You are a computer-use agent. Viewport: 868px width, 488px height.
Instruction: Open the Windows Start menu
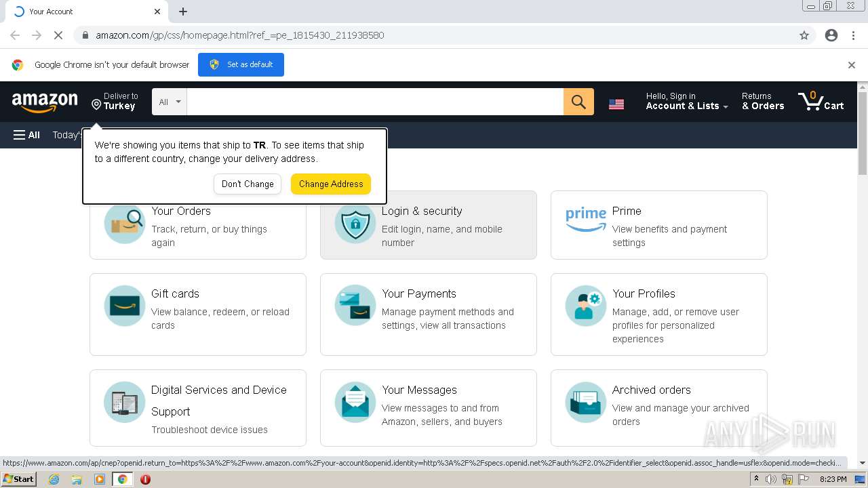click(x=19, y=479)
